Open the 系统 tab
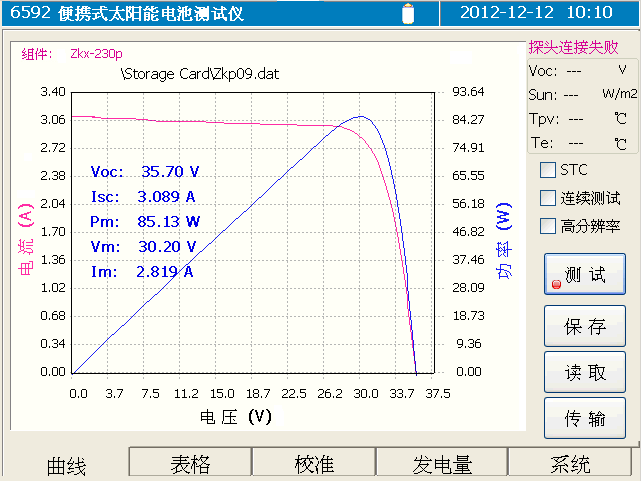The height and width of the screenshot is (482, 641). coord(571,464)
